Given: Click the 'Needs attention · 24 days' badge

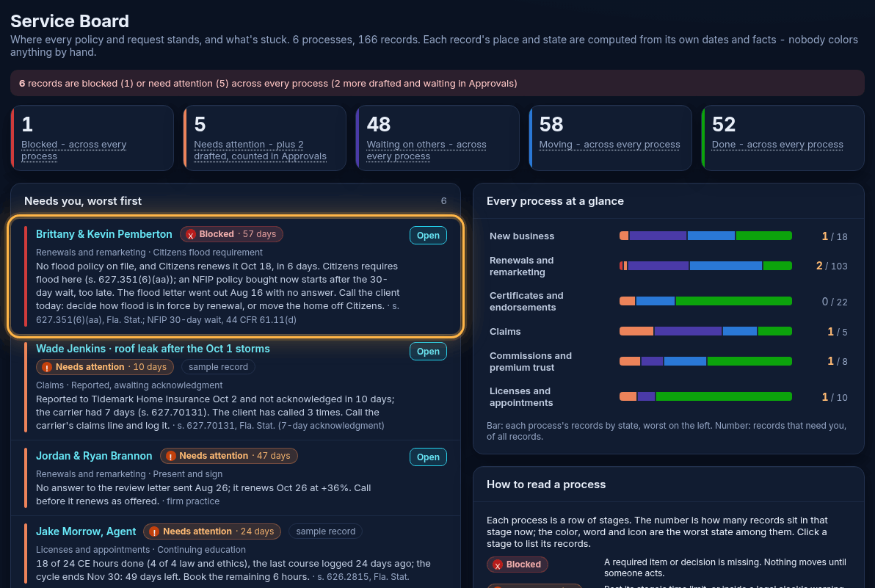Looking at the screenshot, I should [x=212, y=531].
